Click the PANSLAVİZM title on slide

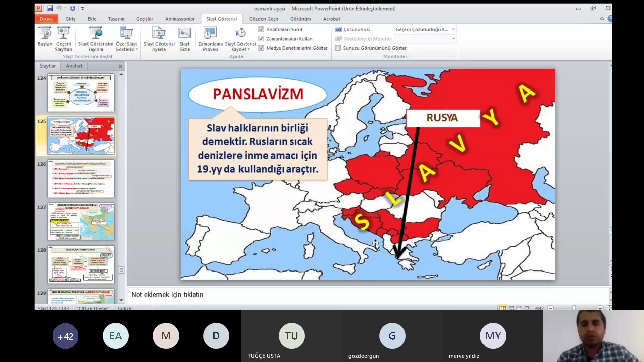258,94
